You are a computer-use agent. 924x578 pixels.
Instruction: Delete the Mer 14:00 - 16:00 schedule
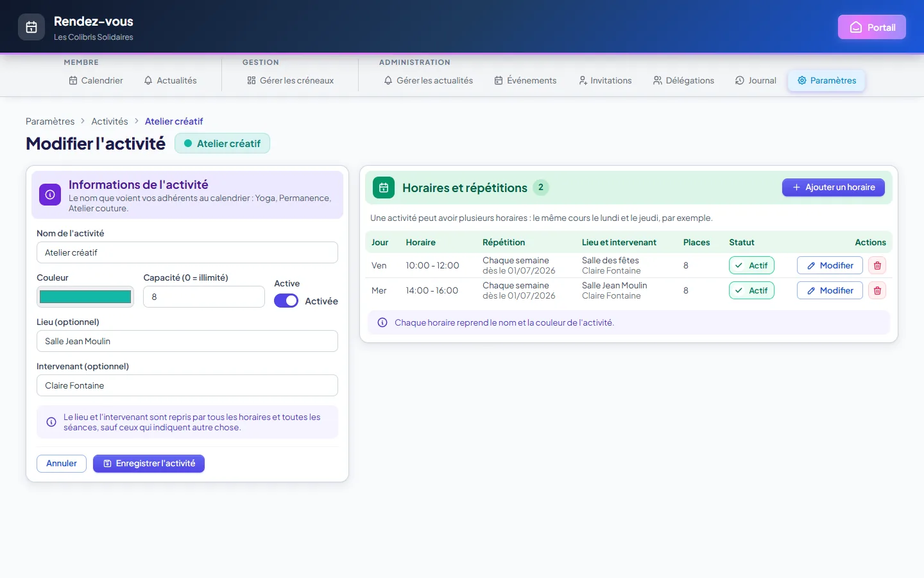(x=877, y=290)
